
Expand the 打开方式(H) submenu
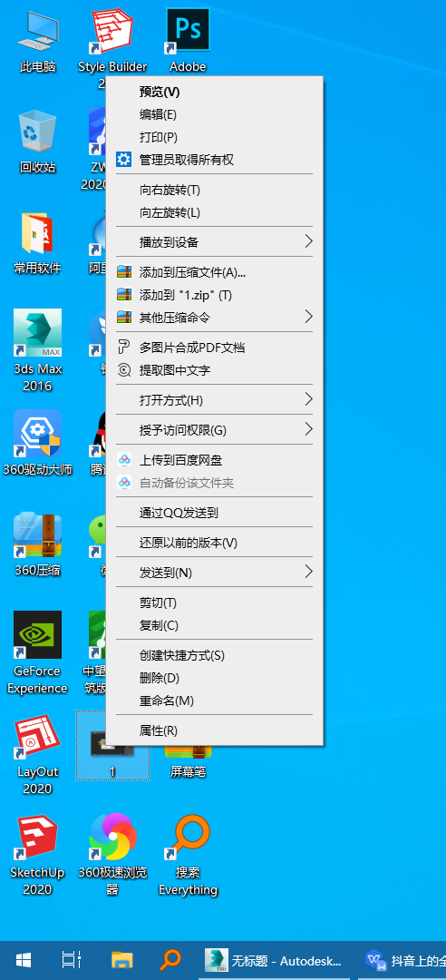coord(214,399)
